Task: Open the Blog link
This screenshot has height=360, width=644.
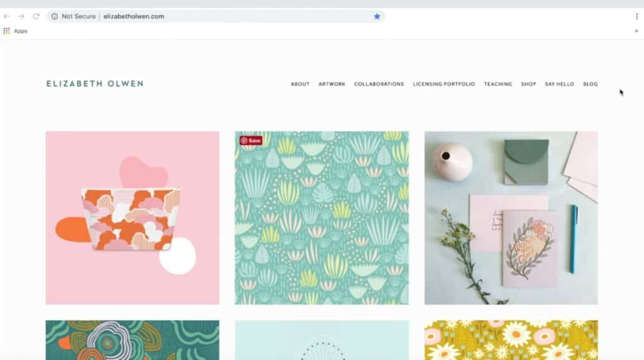Action: click(x=590, y=84)
